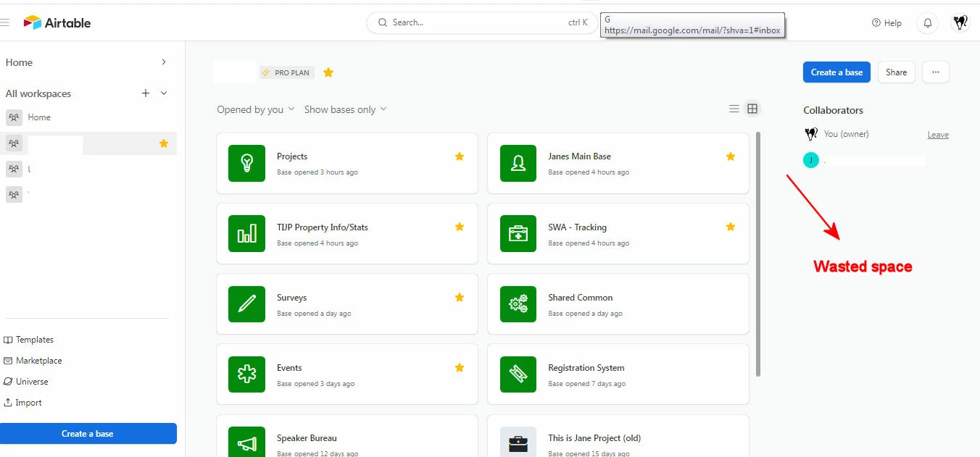The width and height of the screenshot is (980, 457).
Task: Switch to list view
Action: point(734,109)
